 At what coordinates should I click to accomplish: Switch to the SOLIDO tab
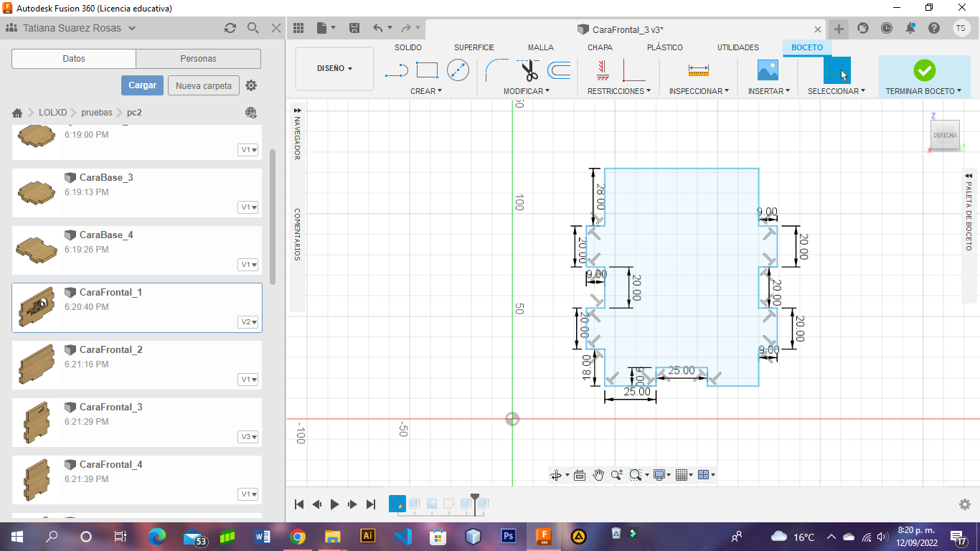point(408,47)
